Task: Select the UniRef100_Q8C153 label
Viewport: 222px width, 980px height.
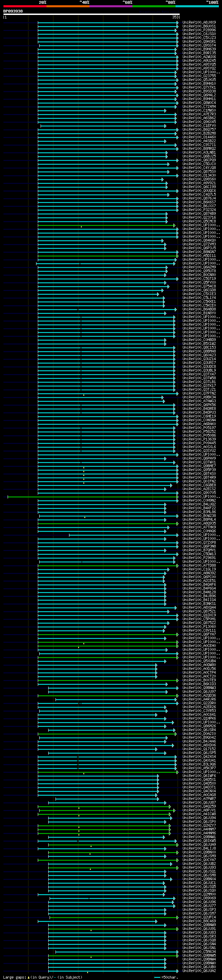Action: click(x=199, y=347)
